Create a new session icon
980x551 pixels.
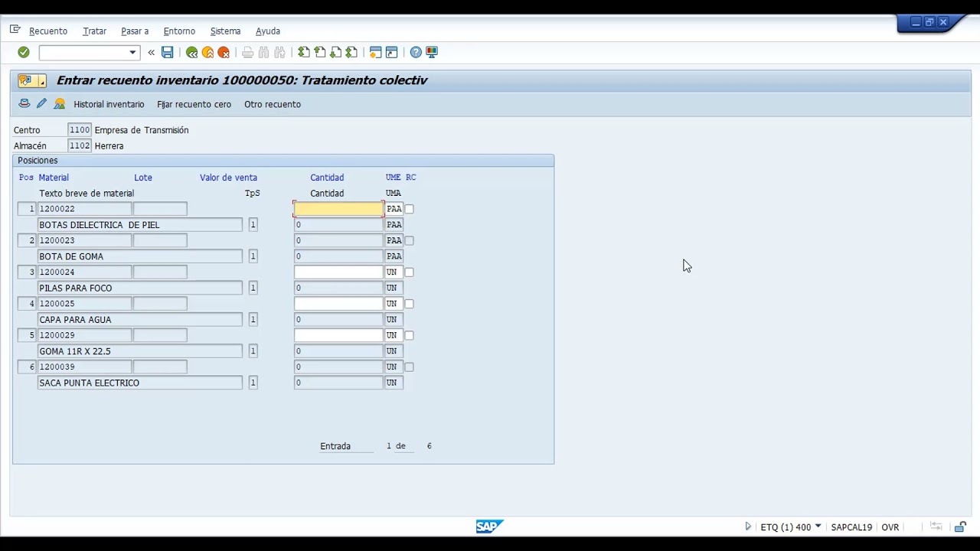375,52
